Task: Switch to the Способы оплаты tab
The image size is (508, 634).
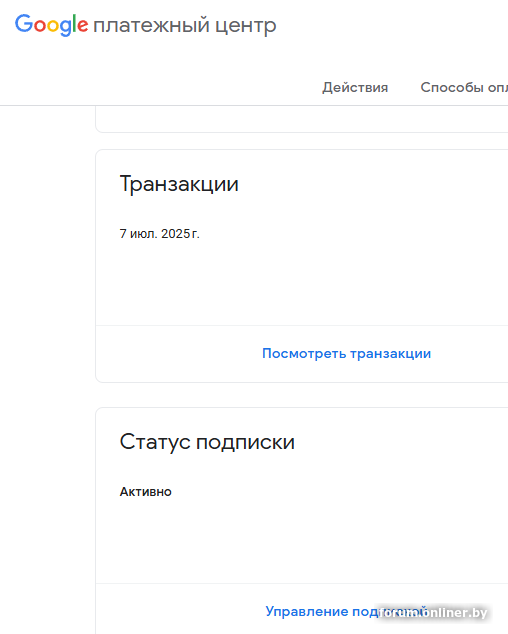Action: click(x=464, y=87)
